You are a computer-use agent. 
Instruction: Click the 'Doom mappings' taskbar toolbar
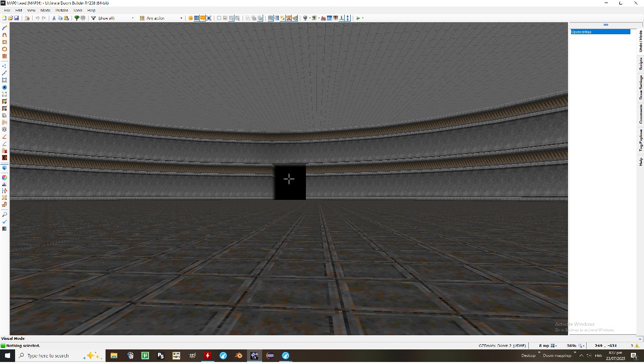[x=557, y=355]
